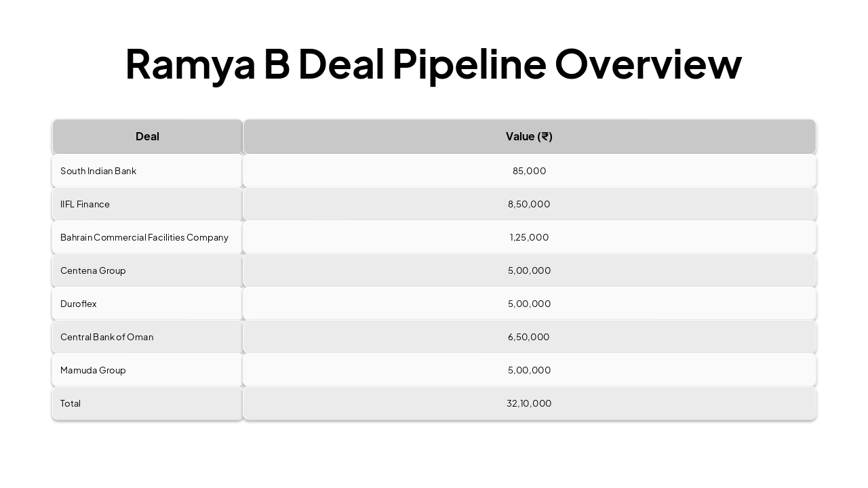Select the 6,50,000 value cell
This screenshot has height=488, width=868.
(x=529, y=337)
